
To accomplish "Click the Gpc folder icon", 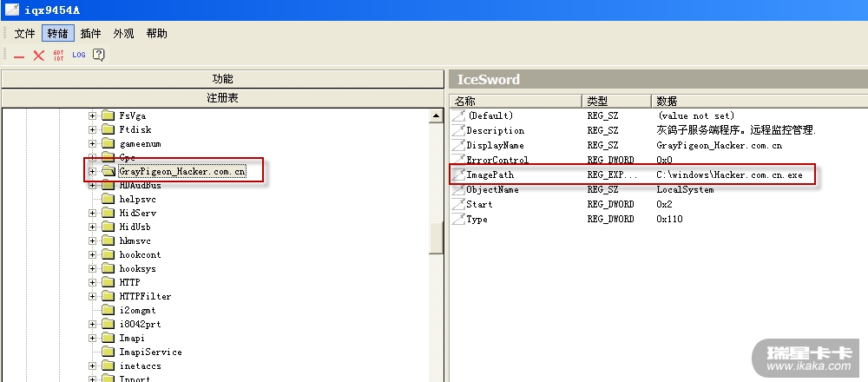I will click(108, 157).
